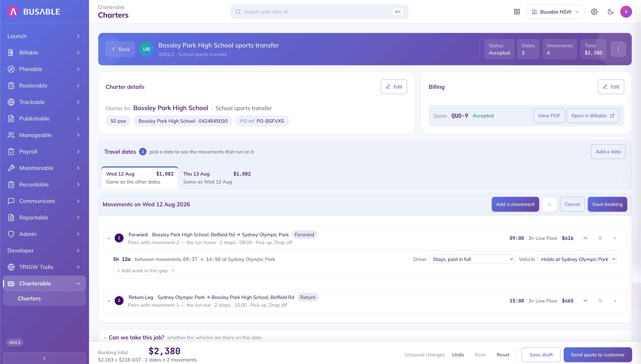The width and height of the screenshot is (641, 364).
Task: Swap direction of movement 2 Return Leg
Action: [585, 300]
